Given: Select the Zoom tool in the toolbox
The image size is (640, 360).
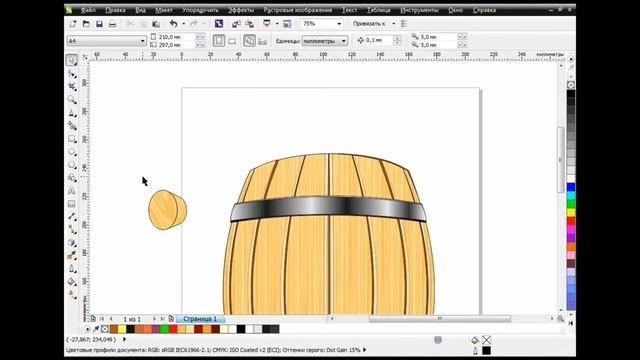Looking at the screenshot, I should coord(72,99).
